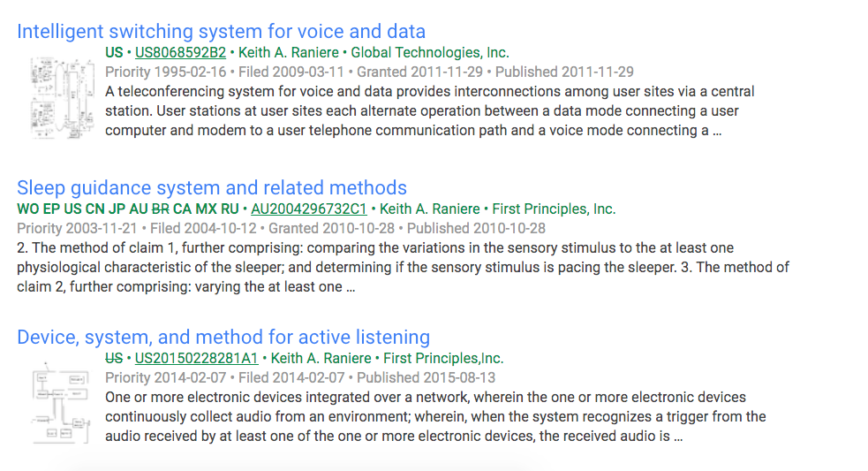Click patent number AU2004296732C1
Viewport: 868px width, 471px height.
tap(309, 209)
